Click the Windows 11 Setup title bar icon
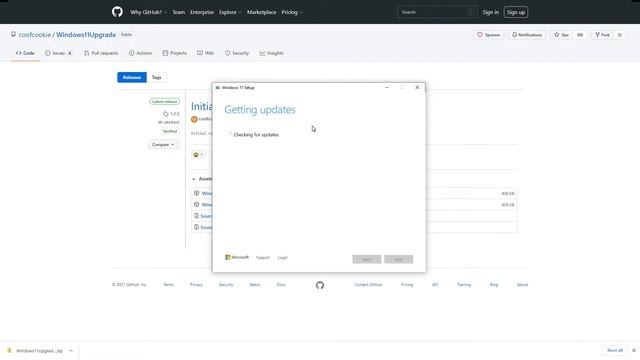640x360 pixels. tap(218, 88)
